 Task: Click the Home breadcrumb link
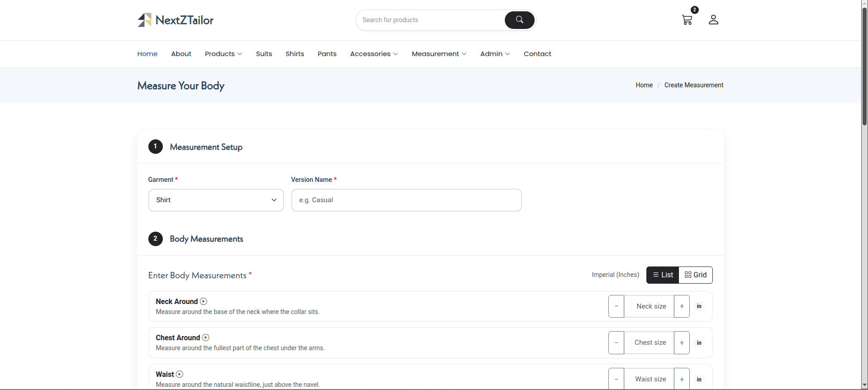coord(644,85)
